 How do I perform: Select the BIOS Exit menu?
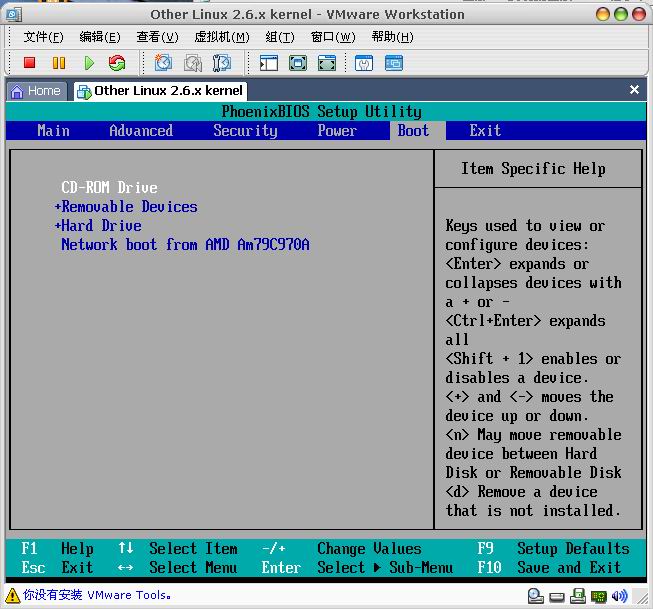click(485, 131)
